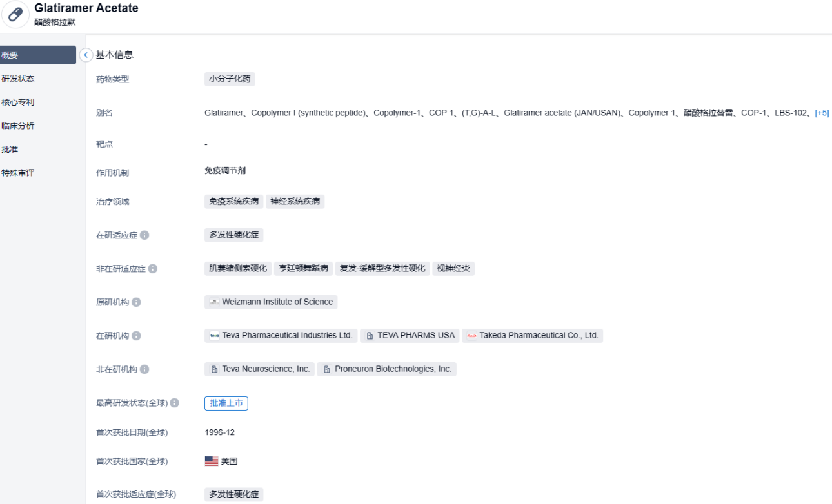This screenshot has height=504, width=832.
Task: Click info icon beside 在研机构 label
Action: 137,336
